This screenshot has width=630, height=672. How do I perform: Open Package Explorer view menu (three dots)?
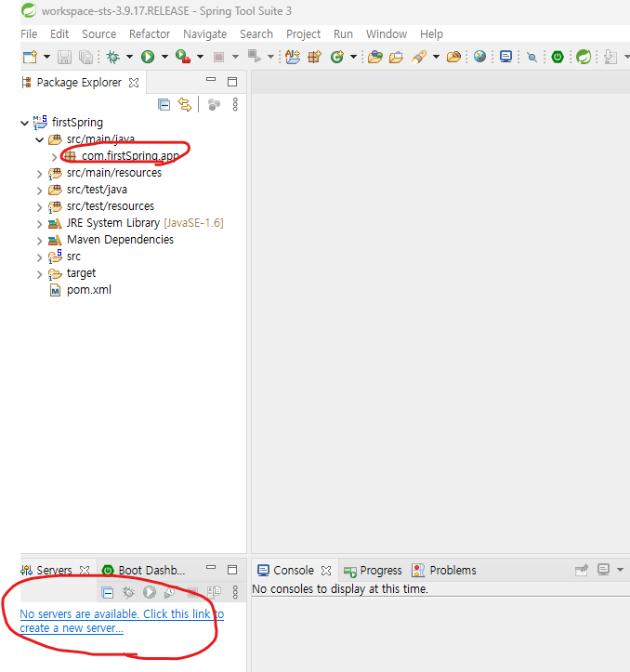coord(235,105)
